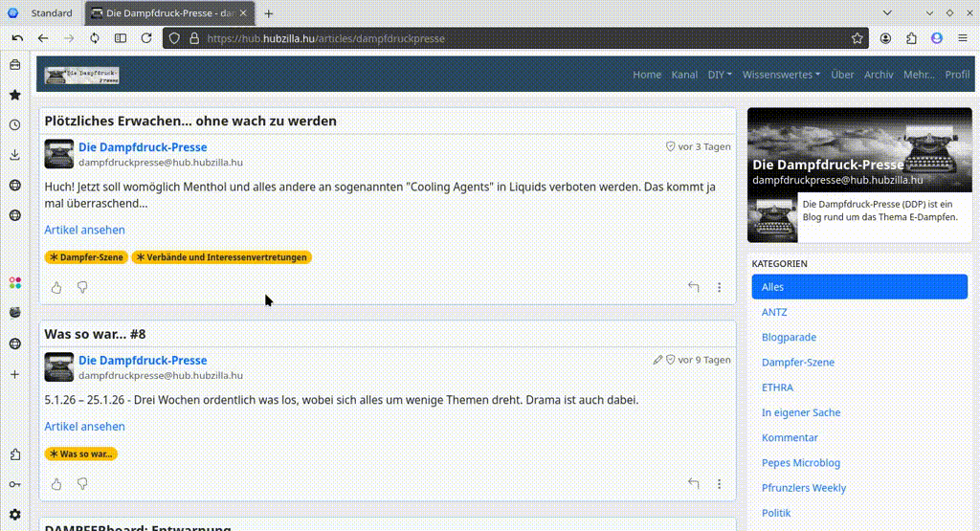Reload the current page
980x531 pixels.
(146, 38)
